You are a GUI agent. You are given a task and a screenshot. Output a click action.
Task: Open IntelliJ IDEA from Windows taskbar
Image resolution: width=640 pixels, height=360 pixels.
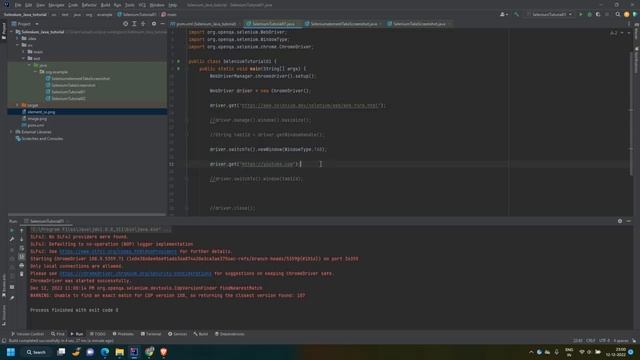pos(134,352)
